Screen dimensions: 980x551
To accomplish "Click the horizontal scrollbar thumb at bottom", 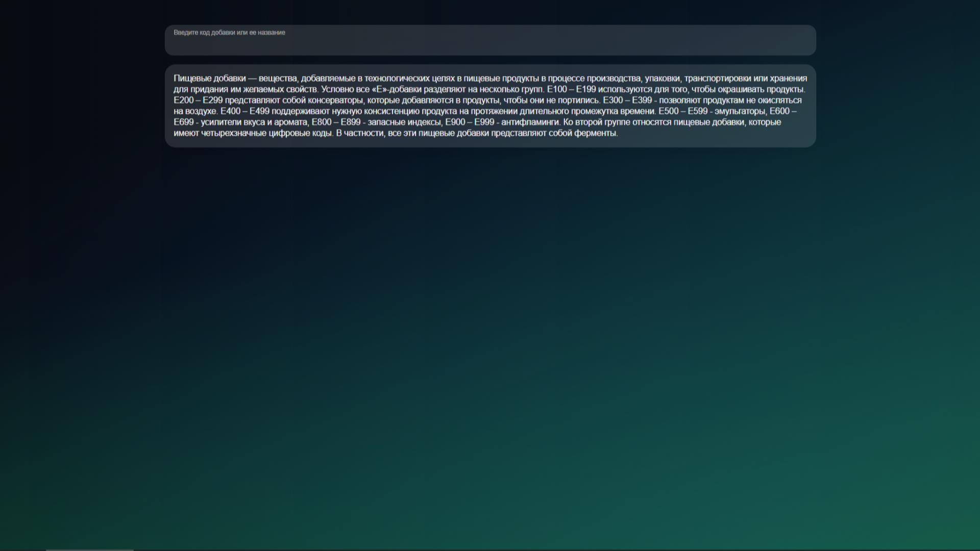I will 89,549.
